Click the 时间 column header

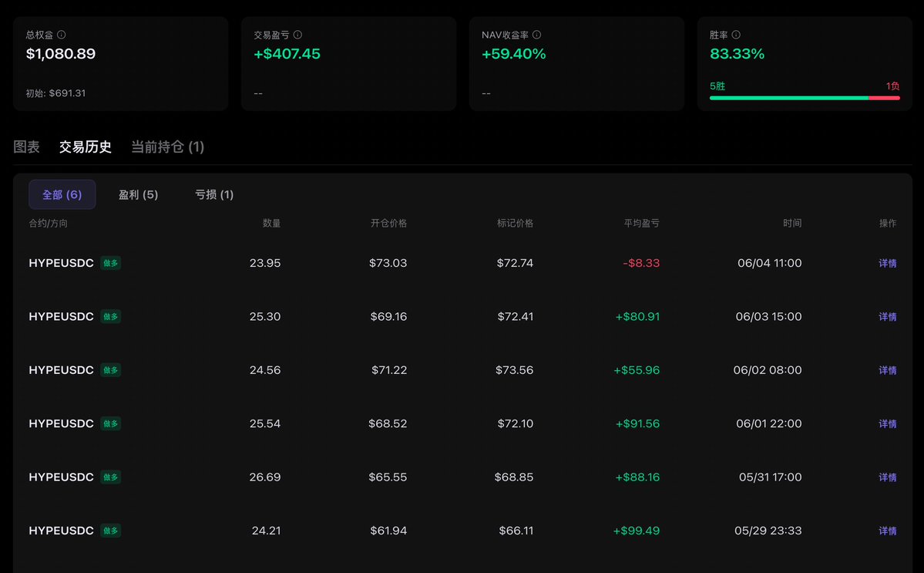(792, 224)
